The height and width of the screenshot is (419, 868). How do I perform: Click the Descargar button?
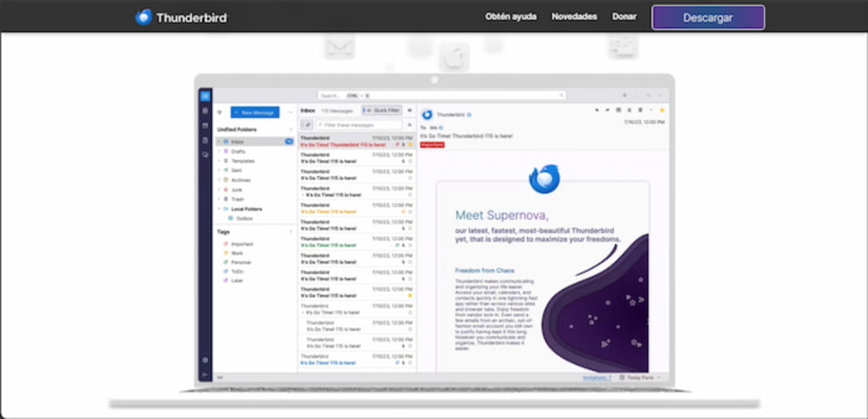[708, 17]
